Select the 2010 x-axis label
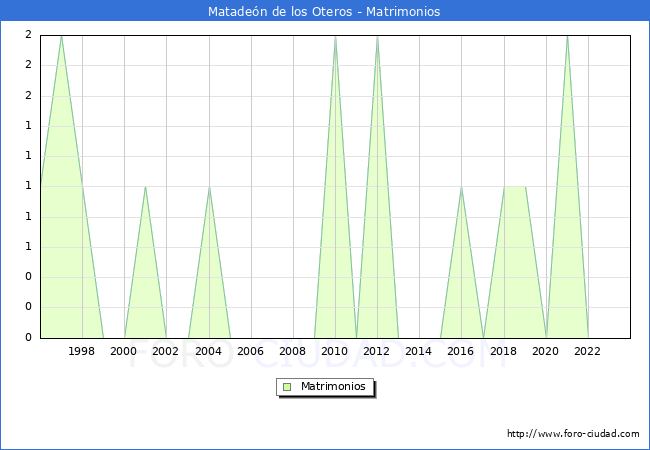The width and height of the screenshot is (650, 450). (335, 351)
